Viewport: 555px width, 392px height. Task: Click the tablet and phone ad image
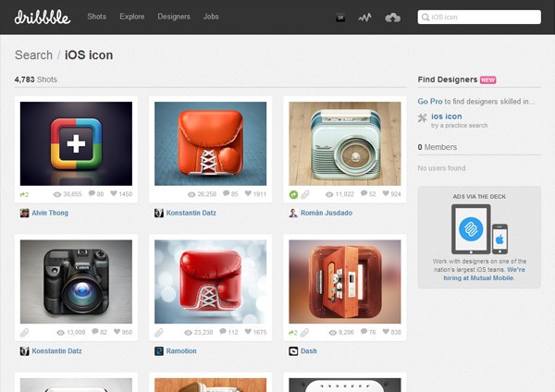click(479, 229)
